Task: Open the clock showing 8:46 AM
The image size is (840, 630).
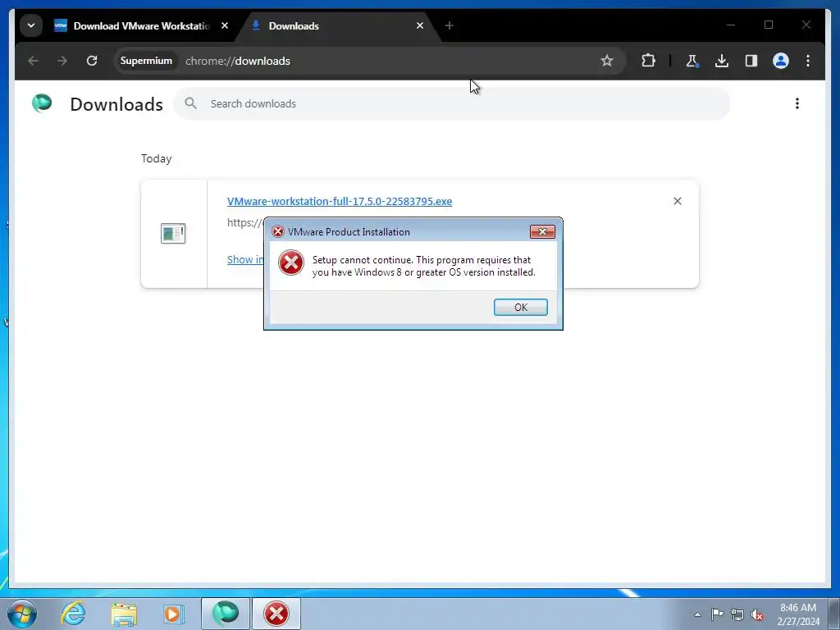Action: (x=797, y=614)
